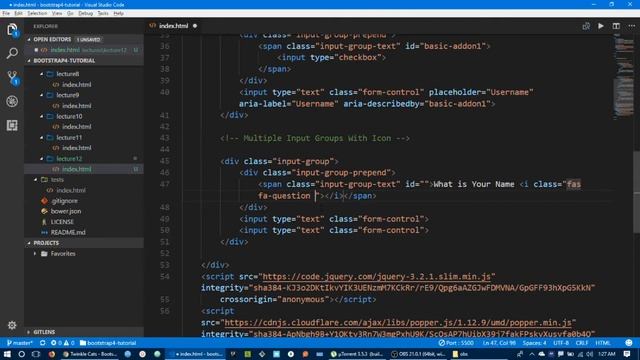Viewport: 640px width, 360px height.
Task: Open index.html under lecture11
Action: (x=77, y=148)
